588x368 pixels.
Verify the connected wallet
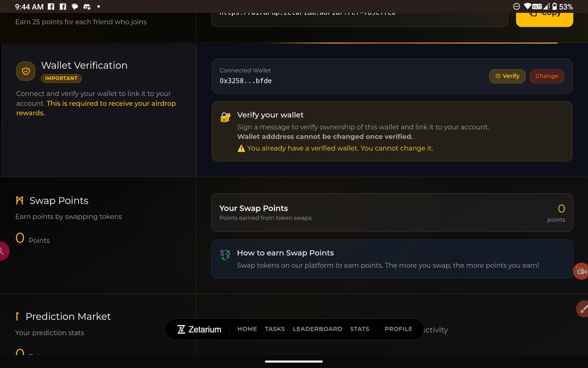coord(507,76)
